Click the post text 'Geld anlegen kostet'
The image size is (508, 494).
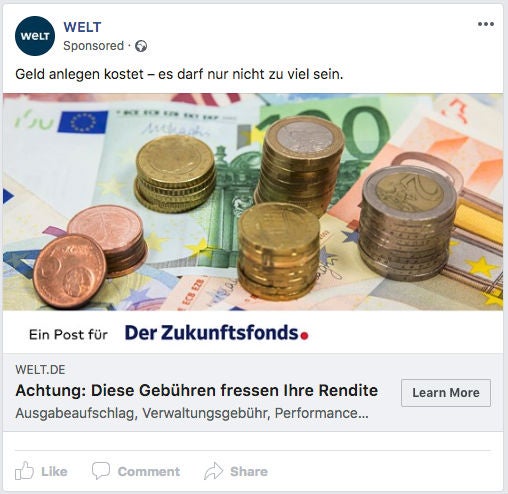point(79,74)
